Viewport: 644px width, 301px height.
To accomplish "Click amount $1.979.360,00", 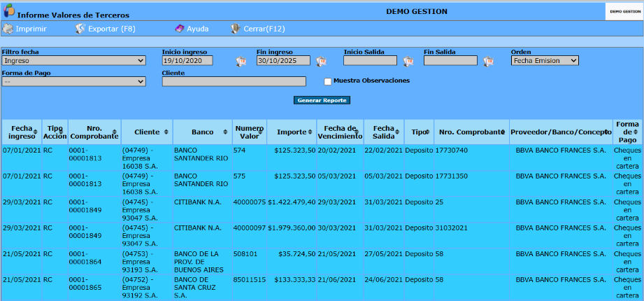I will point(292,227).
